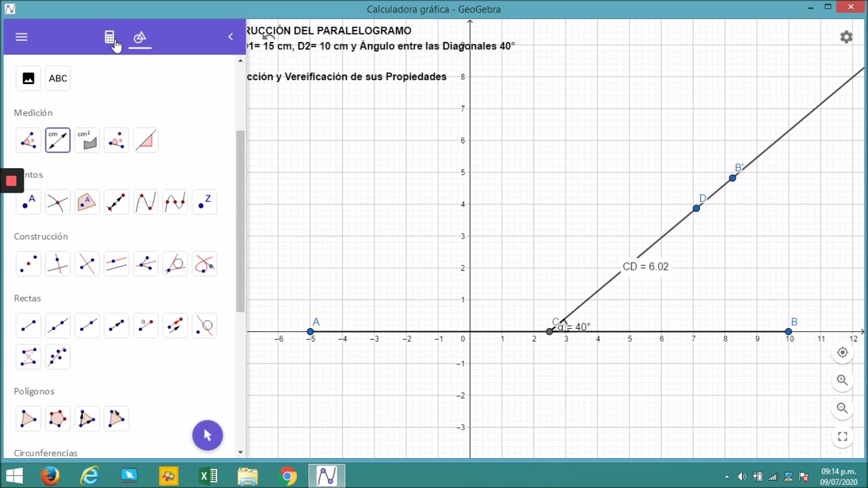Switch to the Algebra calculator tab

(x=110, y=37)
